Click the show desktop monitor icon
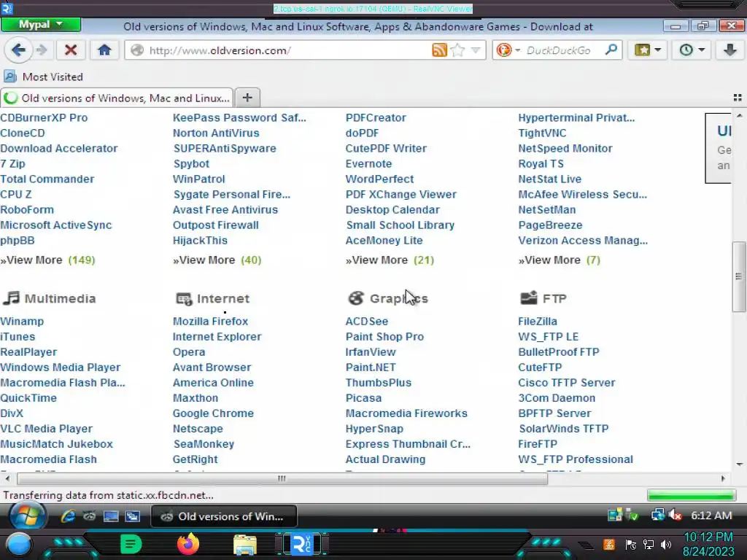747x560 pixels. point(111,516)
